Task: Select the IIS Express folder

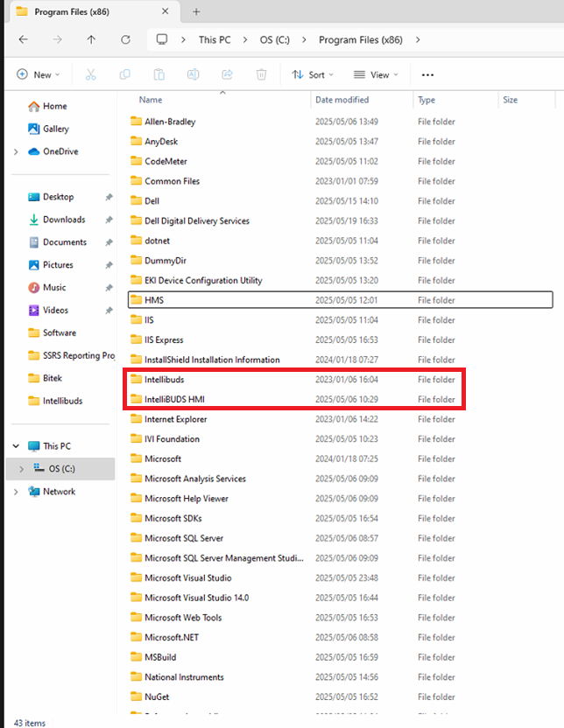Action: click(340, 339)
